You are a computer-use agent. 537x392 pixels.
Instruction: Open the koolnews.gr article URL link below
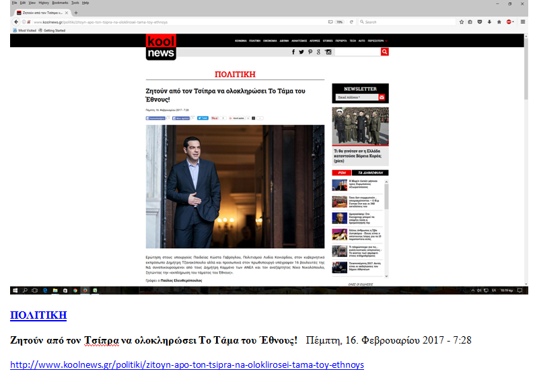click(187, 365)
